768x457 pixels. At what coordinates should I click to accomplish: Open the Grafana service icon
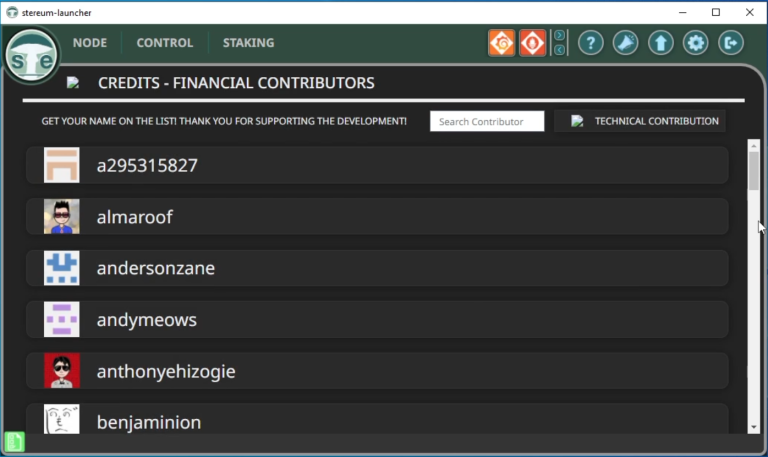(502, 43)
